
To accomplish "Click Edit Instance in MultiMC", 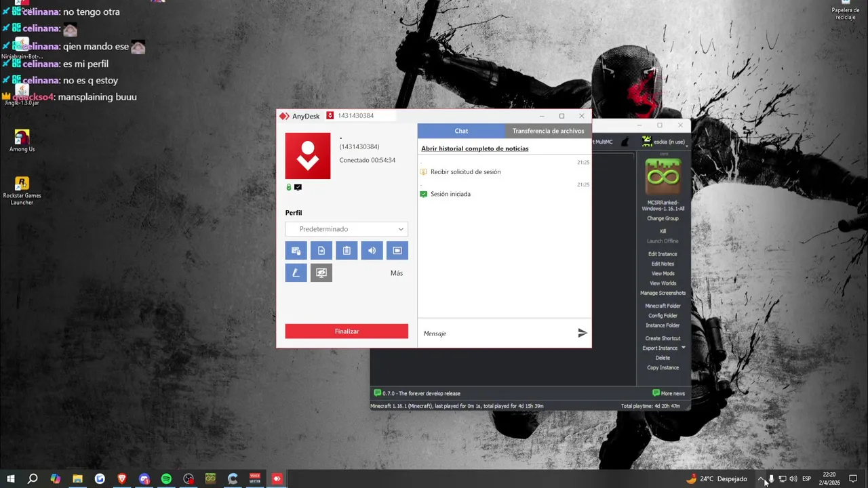I will pyautogui.click(x=663, y=254).
